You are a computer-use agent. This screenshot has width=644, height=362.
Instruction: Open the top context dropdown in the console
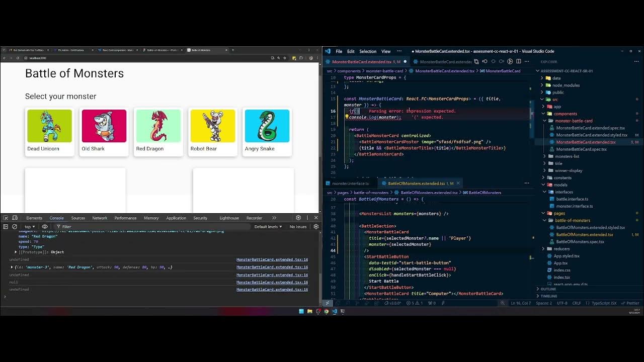tap(30, 227)
